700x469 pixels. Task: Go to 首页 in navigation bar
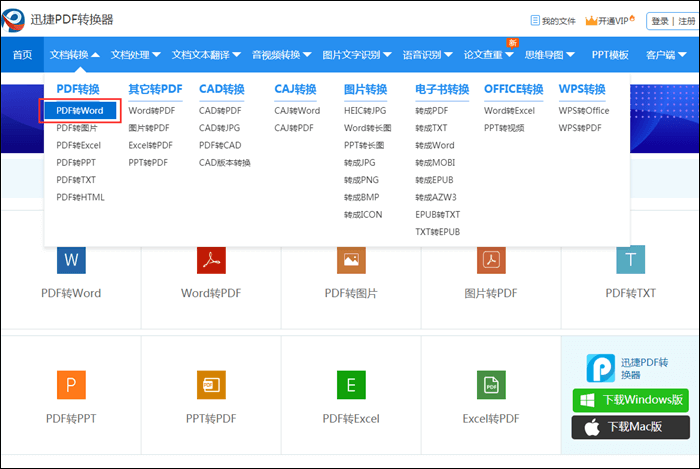point(22,55)
